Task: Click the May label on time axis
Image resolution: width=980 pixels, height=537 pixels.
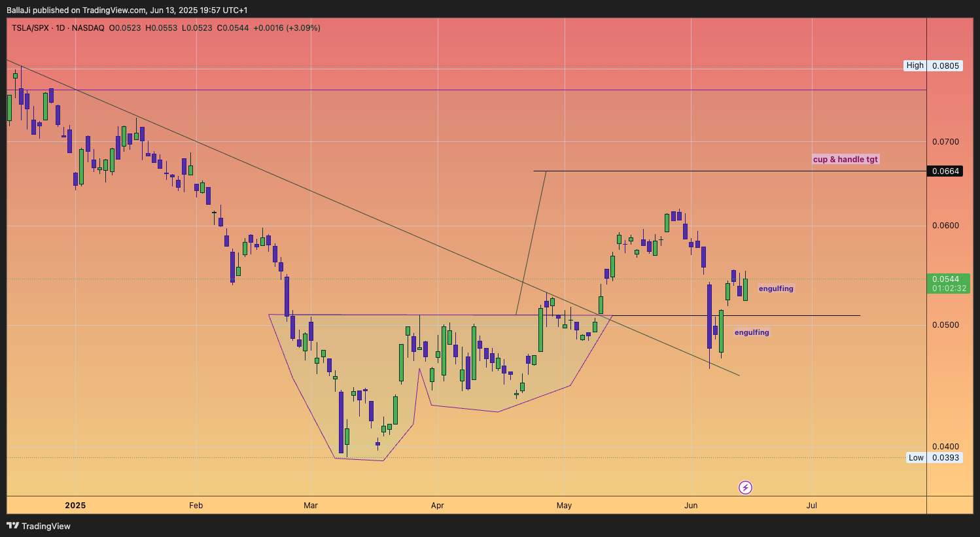Action: (564, 506)
